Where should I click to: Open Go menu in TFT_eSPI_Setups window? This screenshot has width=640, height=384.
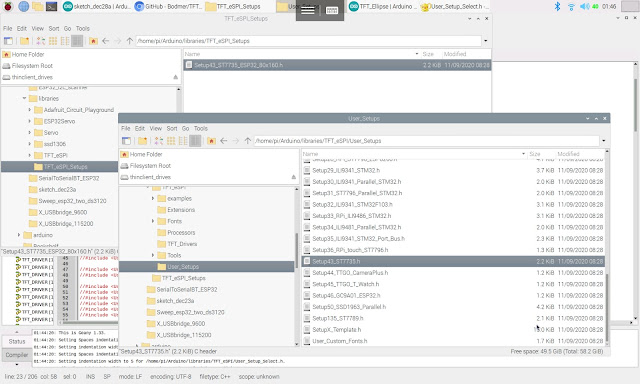point(67,28)
